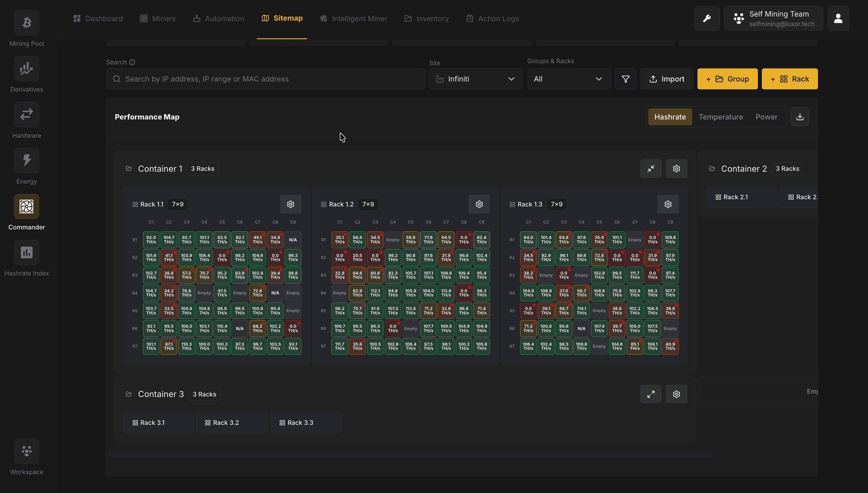Open the Energy lightning icon
Screen dimensions: 868x493
coord(26,160)
